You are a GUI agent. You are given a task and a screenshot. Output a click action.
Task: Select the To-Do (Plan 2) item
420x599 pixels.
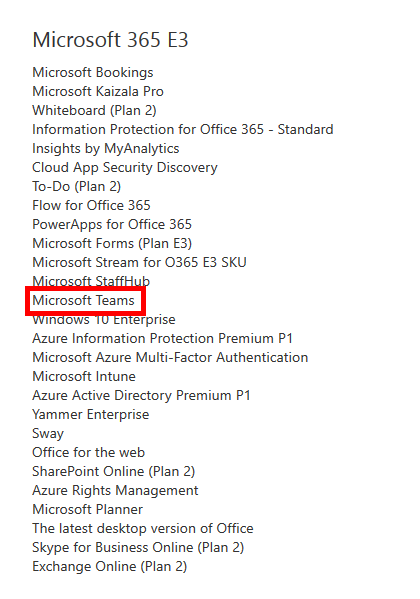coord(76,187)
